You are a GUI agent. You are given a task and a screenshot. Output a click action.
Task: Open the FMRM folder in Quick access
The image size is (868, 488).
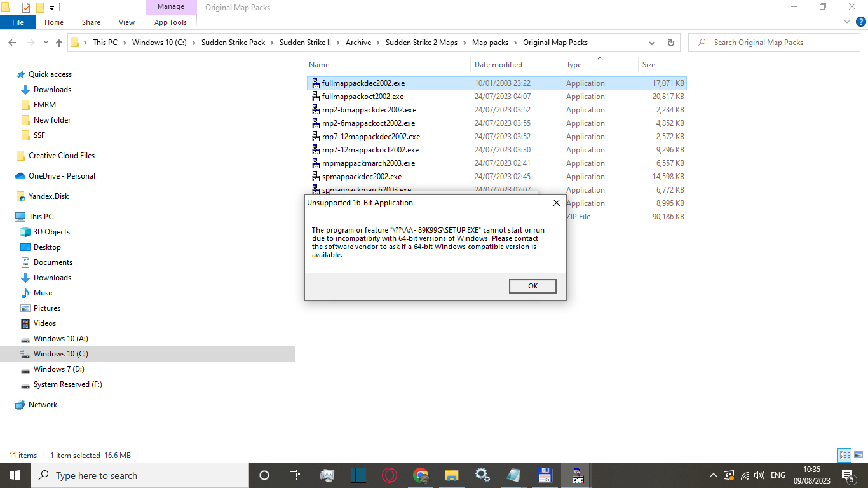click(x=44, y=105)
